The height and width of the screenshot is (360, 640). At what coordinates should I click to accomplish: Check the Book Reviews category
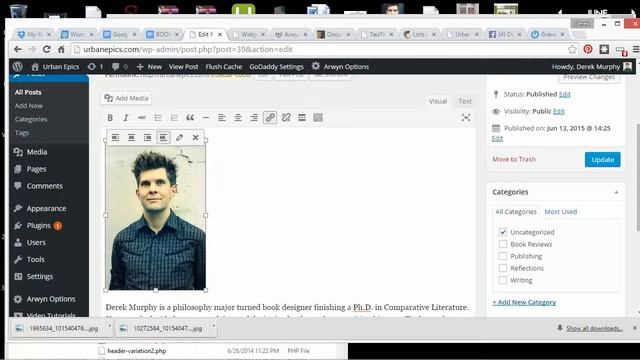tap(503, 244)
